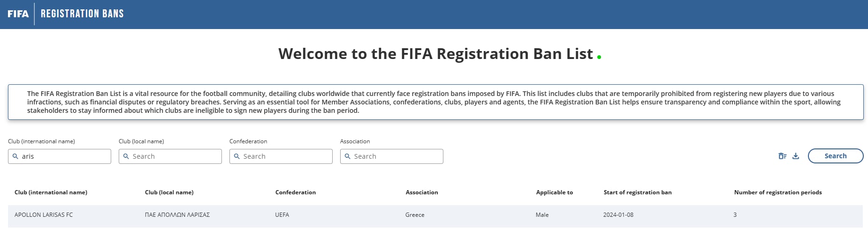Open the Association search field

(392, 156)
